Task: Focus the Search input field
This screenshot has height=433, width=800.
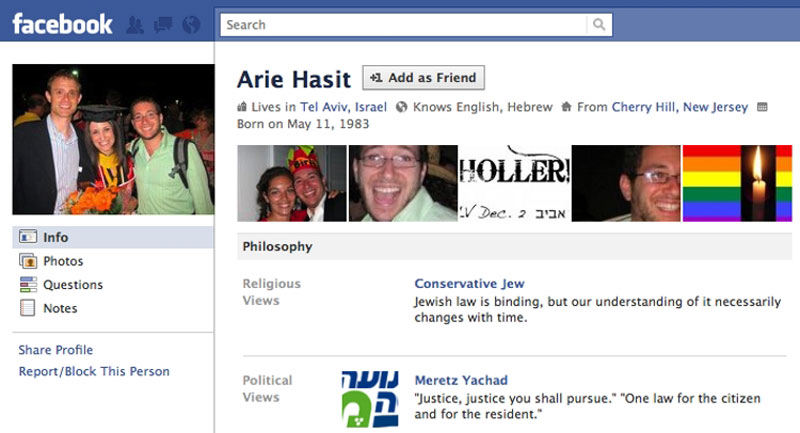Action: 403,24
